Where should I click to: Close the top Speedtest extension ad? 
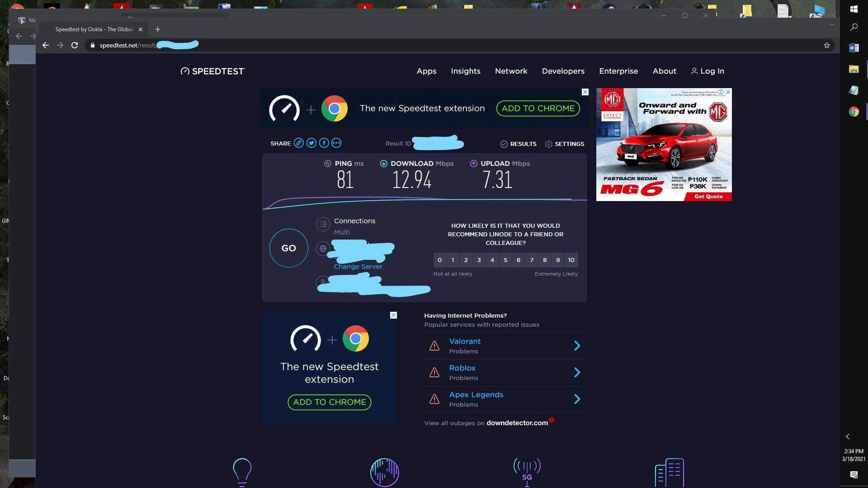coord(585,92)
